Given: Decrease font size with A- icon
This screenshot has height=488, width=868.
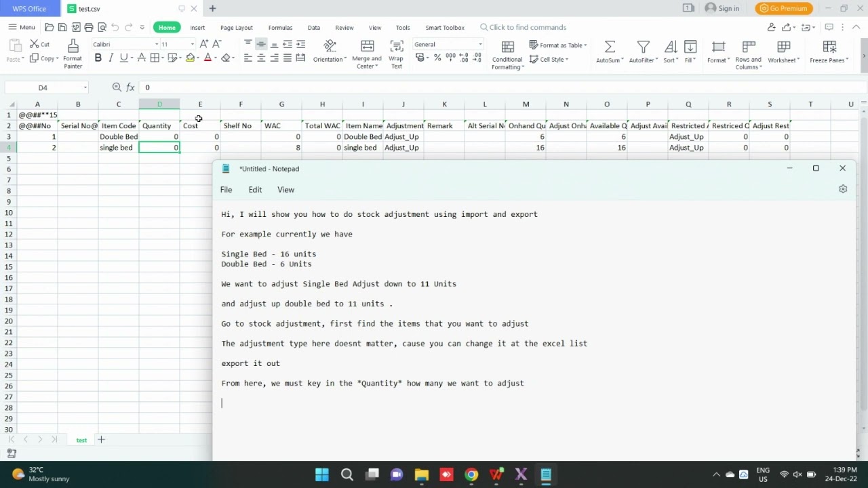Looking at the screenshot, I should [x=217, y=44].
